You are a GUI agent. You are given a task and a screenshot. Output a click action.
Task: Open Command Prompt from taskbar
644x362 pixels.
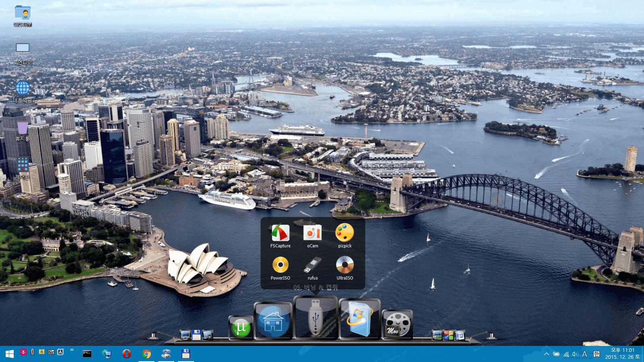(x=87, y=354)
